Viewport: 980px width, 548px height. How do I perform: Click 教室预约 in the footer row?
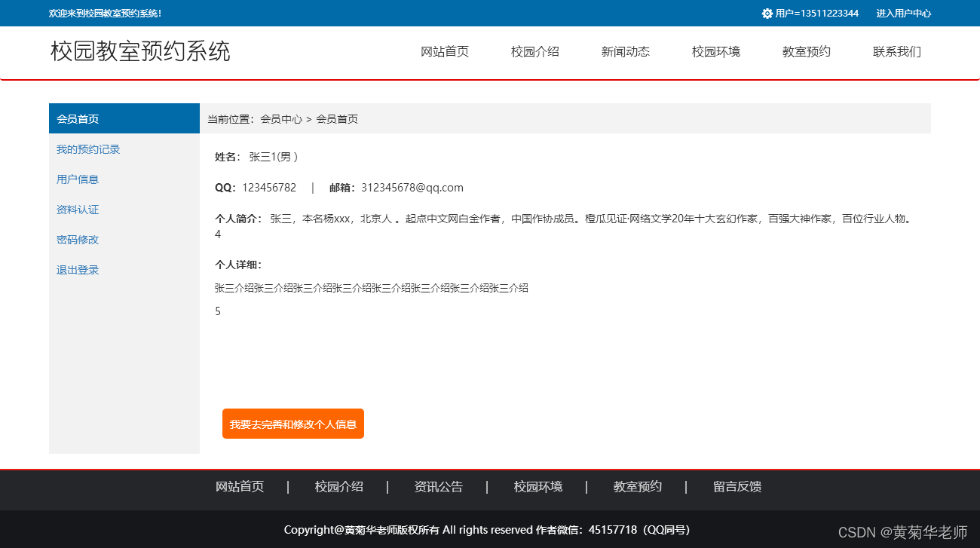pyautogui.click(x=637, y=486)
